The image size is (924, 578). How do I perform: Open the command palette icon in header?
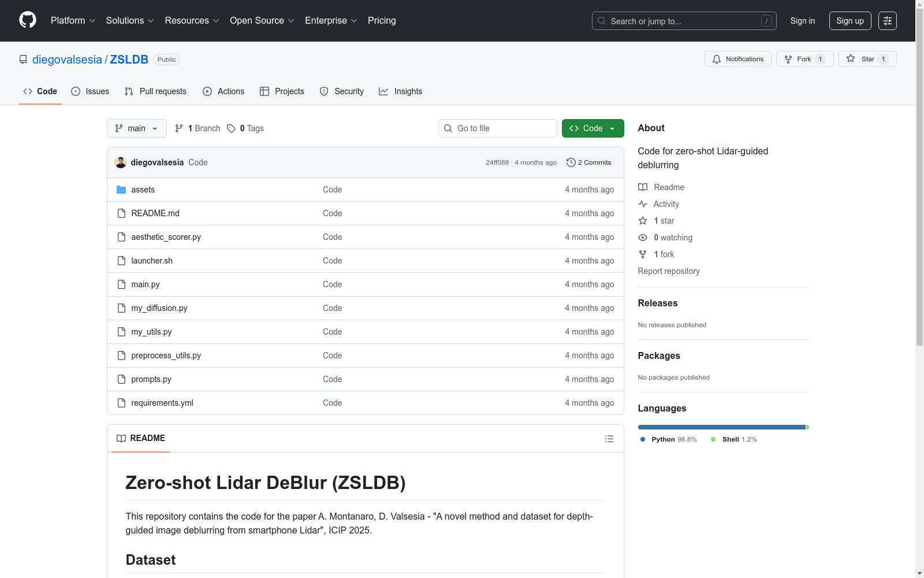[x=887, y=21]
